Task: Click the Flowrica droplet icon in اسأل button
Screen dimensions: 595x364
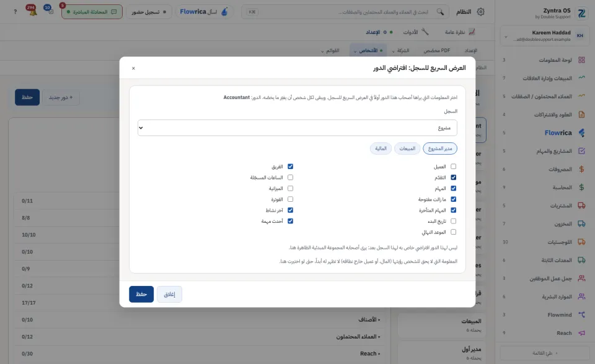Action: [224, 12]
